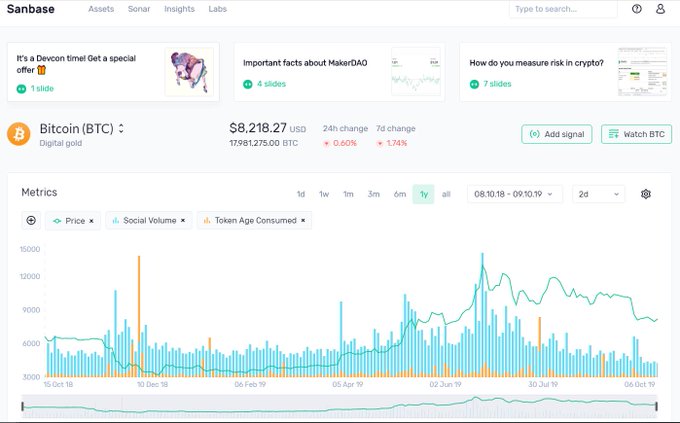Open the Labs menu
Viewport: 680px width, 423px height.
click(217, 9)
